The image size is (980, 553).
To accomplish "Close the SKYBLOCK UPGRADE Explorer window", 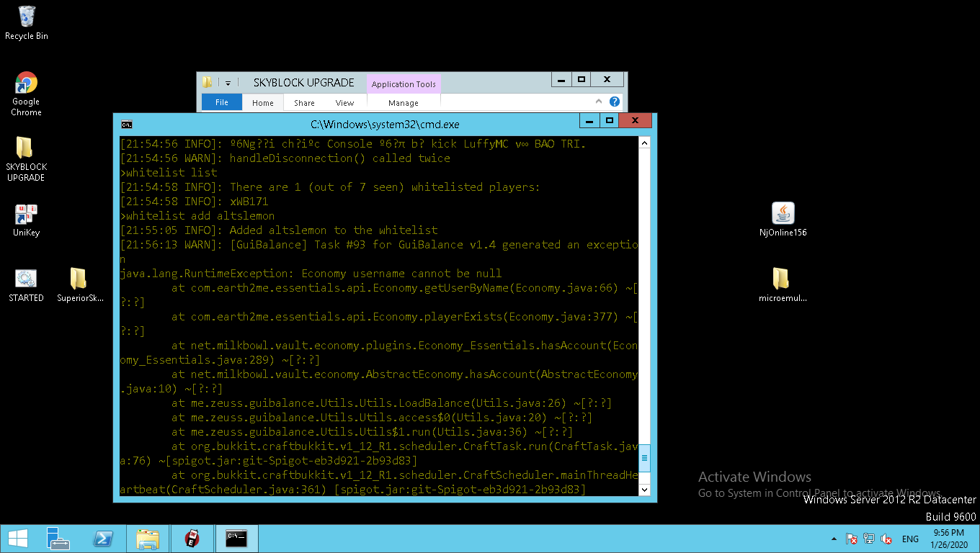I will (607, 79).
